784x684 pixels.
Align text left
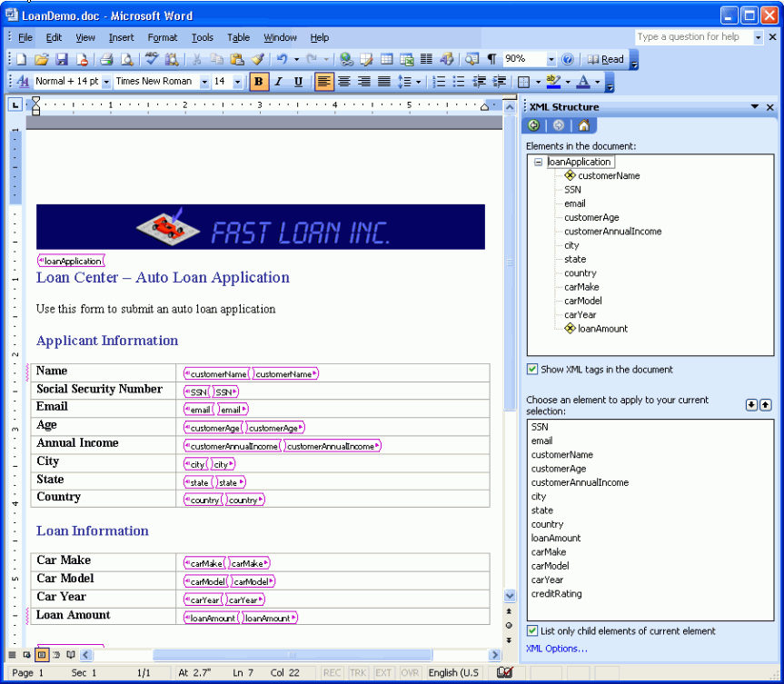(324, 82)
